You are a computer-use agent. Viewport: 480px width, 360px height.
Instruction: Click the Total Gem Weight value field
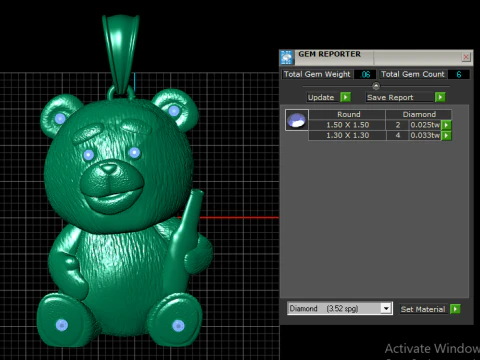tap(365, 74)
